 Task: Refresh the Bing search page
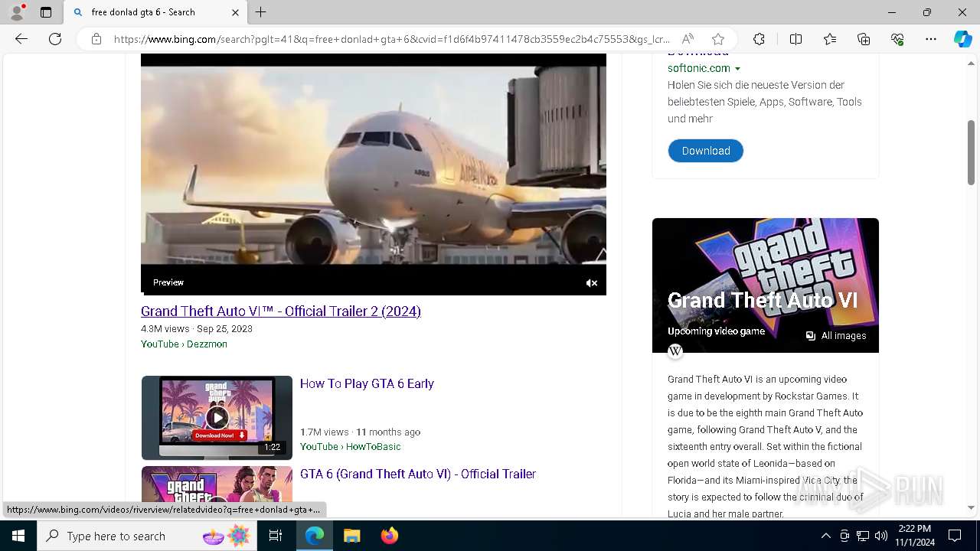tap(55, 39)
